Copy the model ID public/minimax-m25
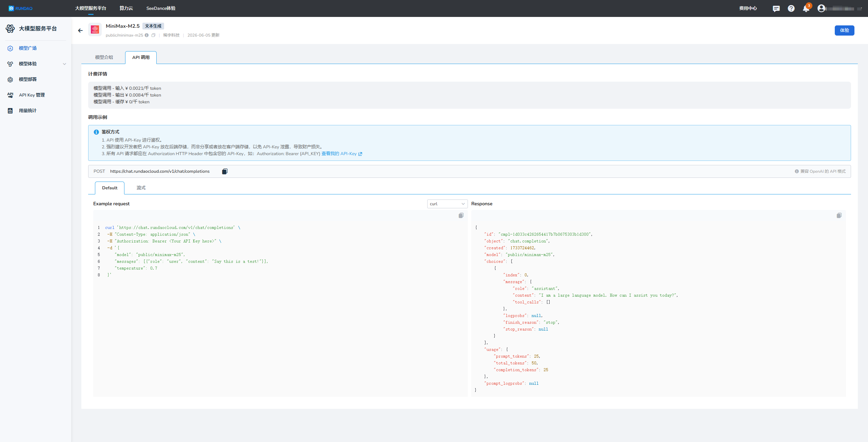This screenshot has height=442, width=868. pos(153,35)
